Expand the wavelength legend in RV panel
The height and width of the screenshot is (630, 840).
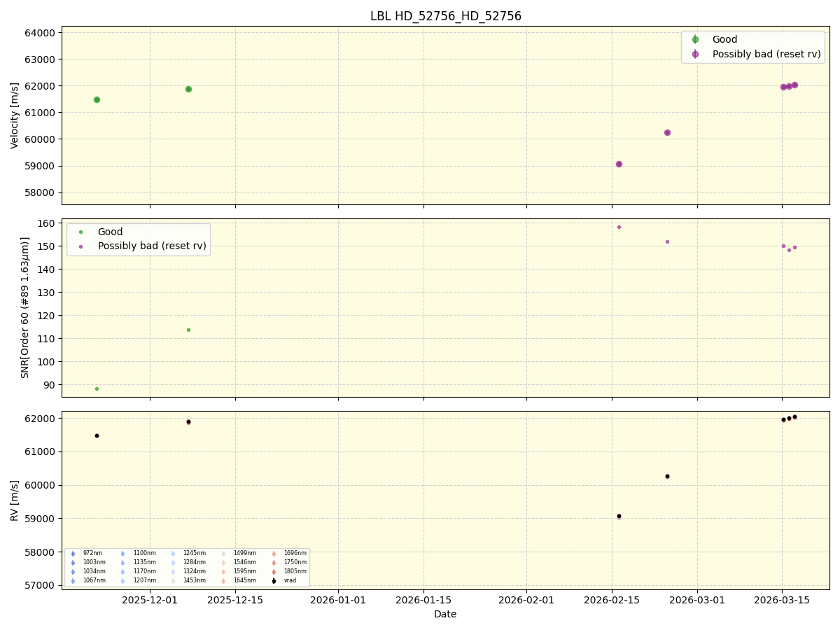point(189,567)
